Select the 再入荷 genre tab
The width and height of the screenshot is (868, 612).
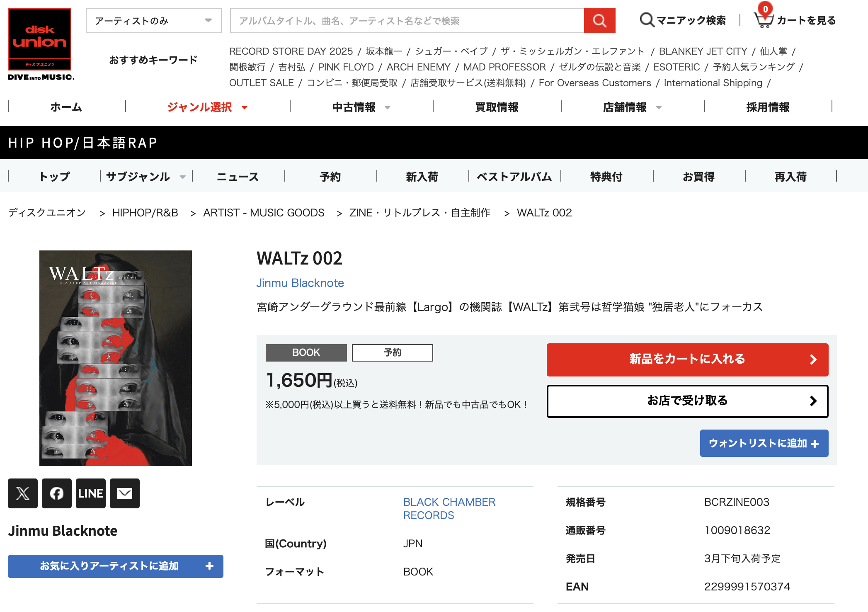[790, 177]
